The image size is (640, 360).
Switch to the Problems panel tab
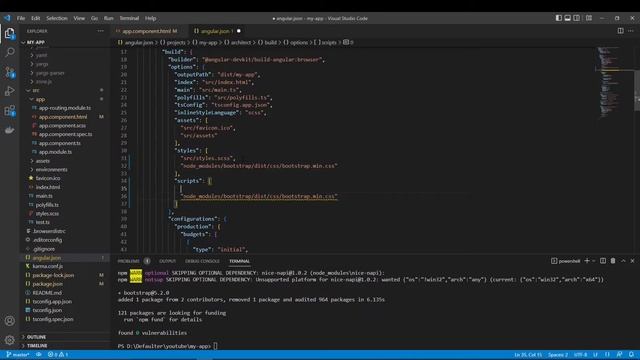[129, 261]
